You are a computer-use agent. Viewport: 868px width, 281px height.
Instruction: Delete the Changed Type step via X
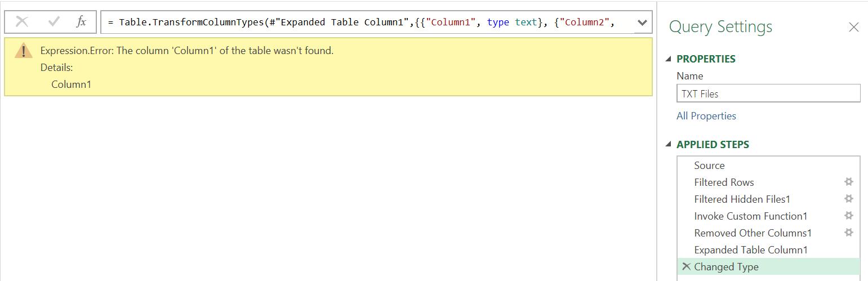tap(686, 266)
